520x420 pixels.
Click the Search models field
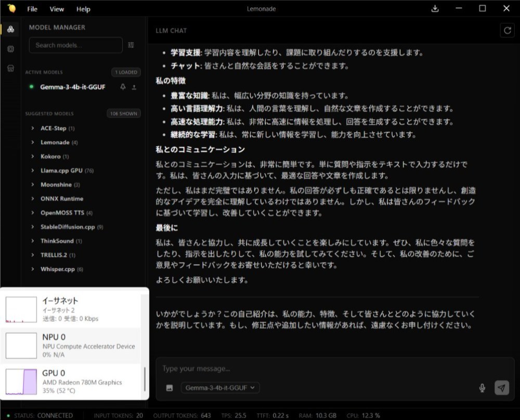tap(75, 45)
